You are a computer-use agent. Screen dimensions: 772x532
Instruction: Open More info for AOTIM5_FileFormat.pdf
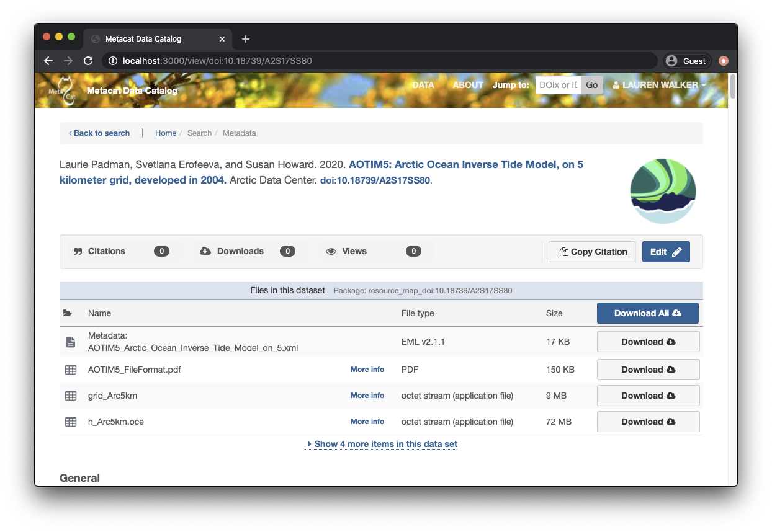[x=367, y=370]
